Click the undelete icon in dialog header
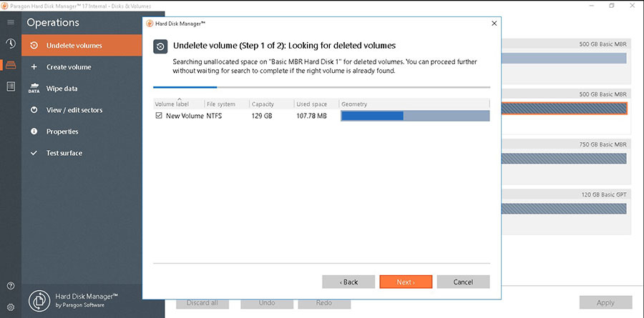The image size is (644, 318). tap(160, 46)
